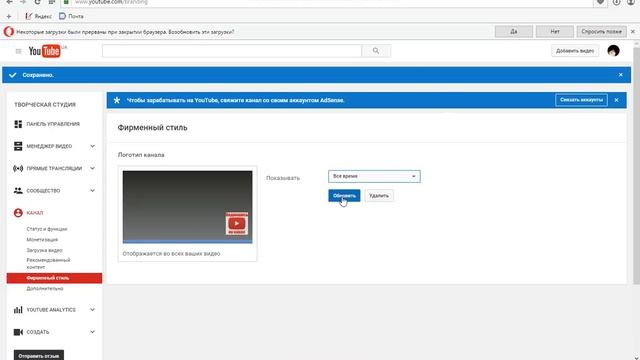
Task: Expand the YouTube Analytics section chevron
Action: pos(93,310)
